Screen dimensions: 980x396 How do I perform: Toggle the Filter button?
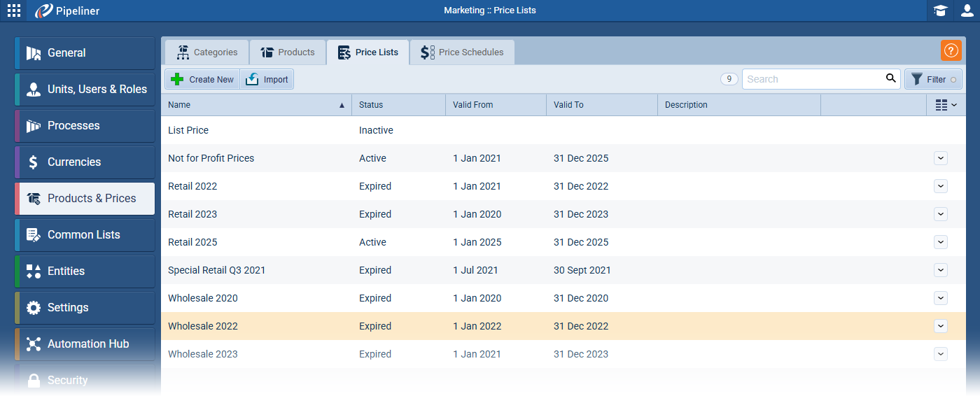tap(933, 79)
